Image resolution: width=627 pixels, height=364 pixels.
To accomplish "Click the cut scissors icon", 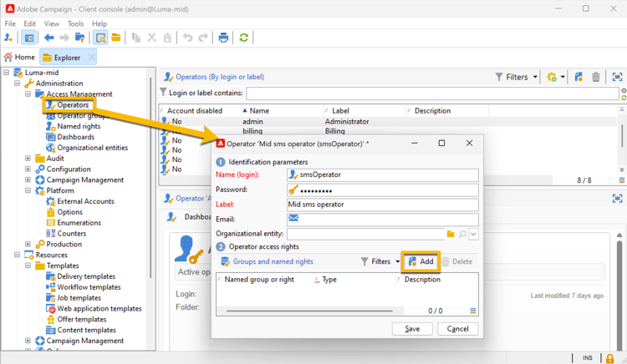I will click(151, 38).
